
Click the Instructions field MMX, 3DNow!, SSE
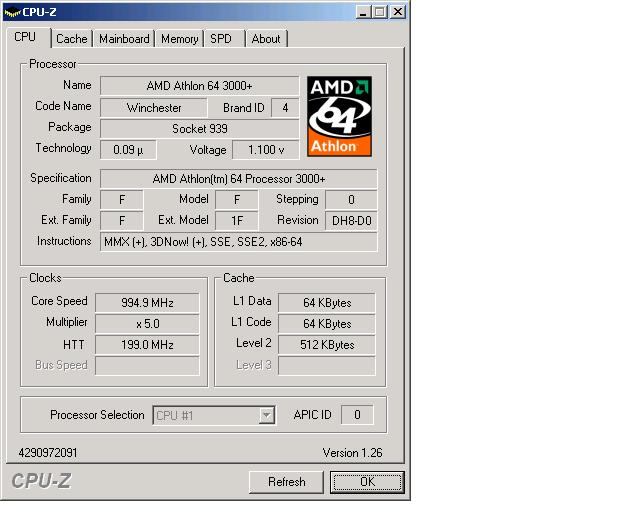coord(239,242)
